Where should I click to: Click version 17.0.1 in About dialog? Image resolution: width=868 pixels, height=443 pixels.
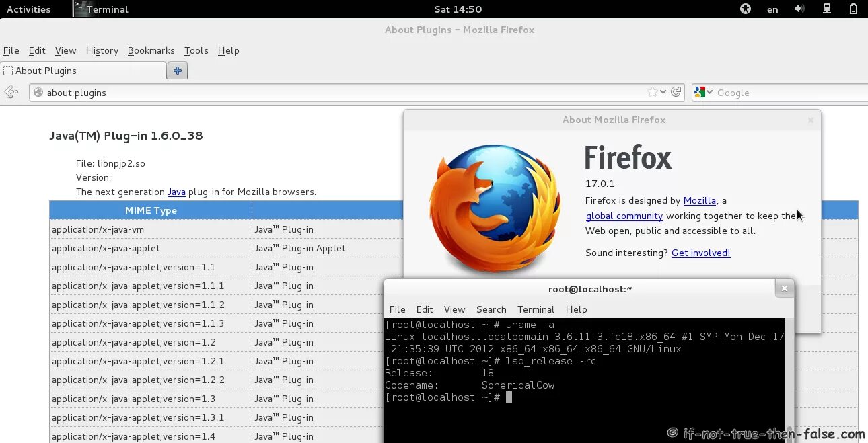(600, 184)
